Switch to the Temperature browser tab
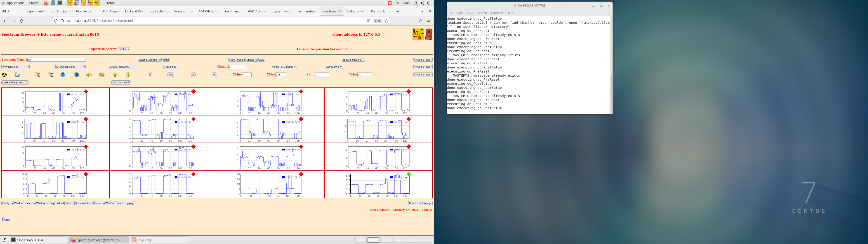Screen dimensions: 868x244 (x=306, y=11)
